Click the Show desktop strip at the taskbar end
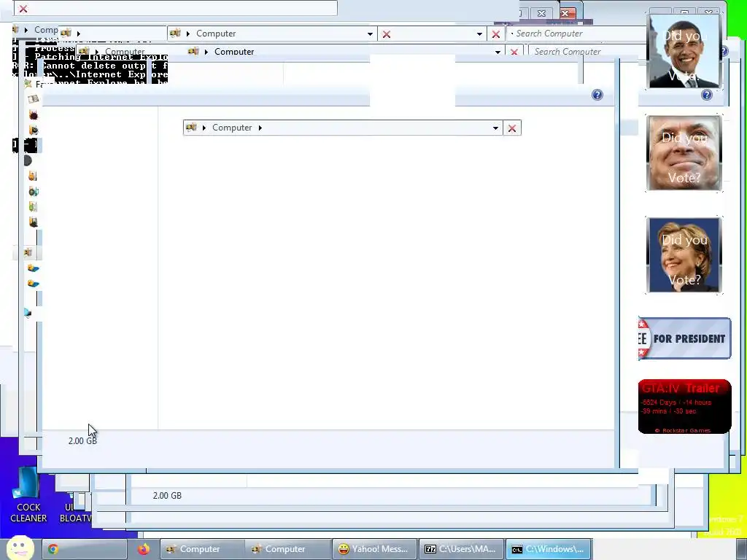This screenshot has height=560, width=747. 742,549
